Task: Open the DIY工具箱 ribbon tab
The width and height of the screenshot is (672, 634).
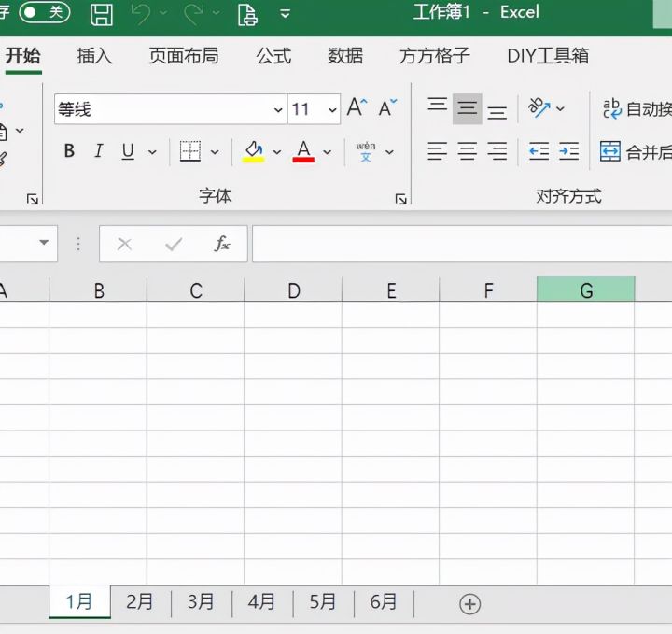Action: pyautogui.click(x=548, y=56)
